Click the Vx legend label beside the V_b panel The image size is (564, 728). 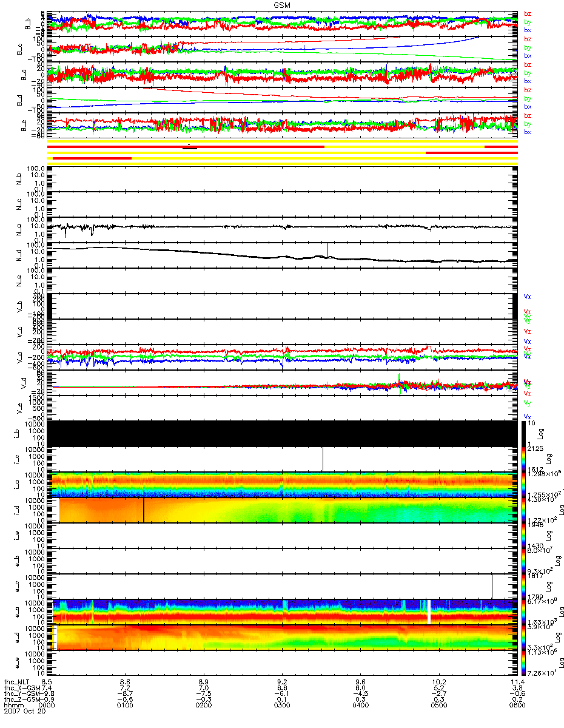(x=528, y=297)
